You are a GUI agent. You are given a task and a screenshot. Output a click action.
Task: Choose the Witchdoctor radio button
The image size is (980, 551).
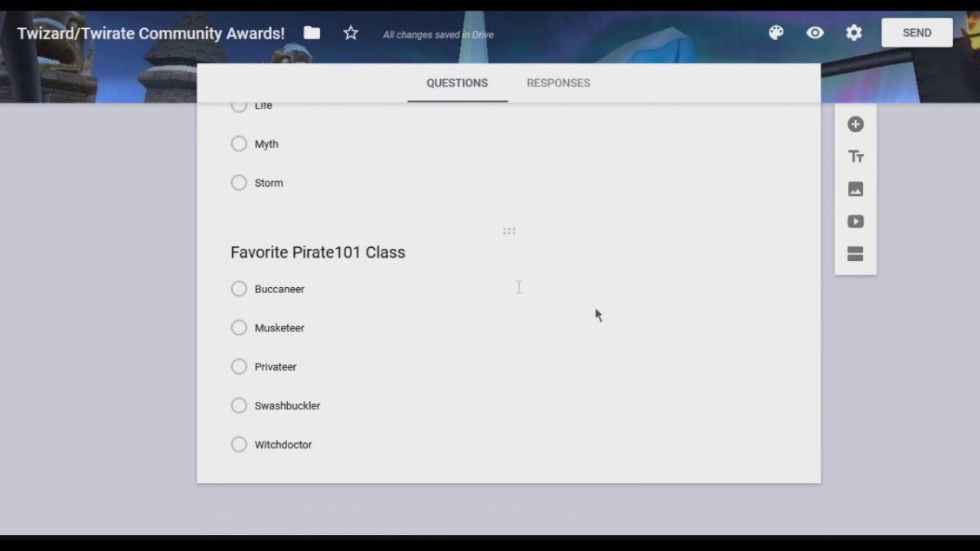point(239,445)
